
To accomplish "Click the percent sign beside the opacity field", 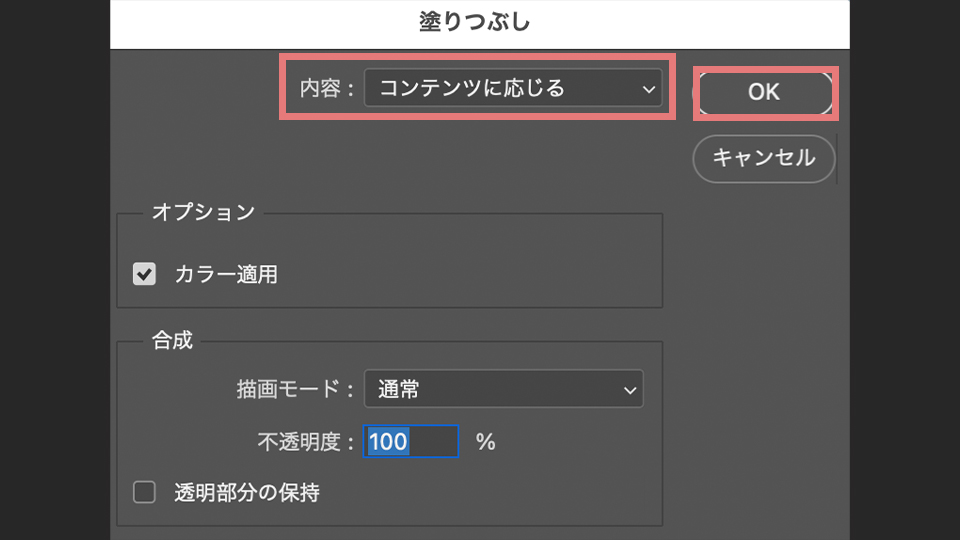I will click(x=486, y=441).
